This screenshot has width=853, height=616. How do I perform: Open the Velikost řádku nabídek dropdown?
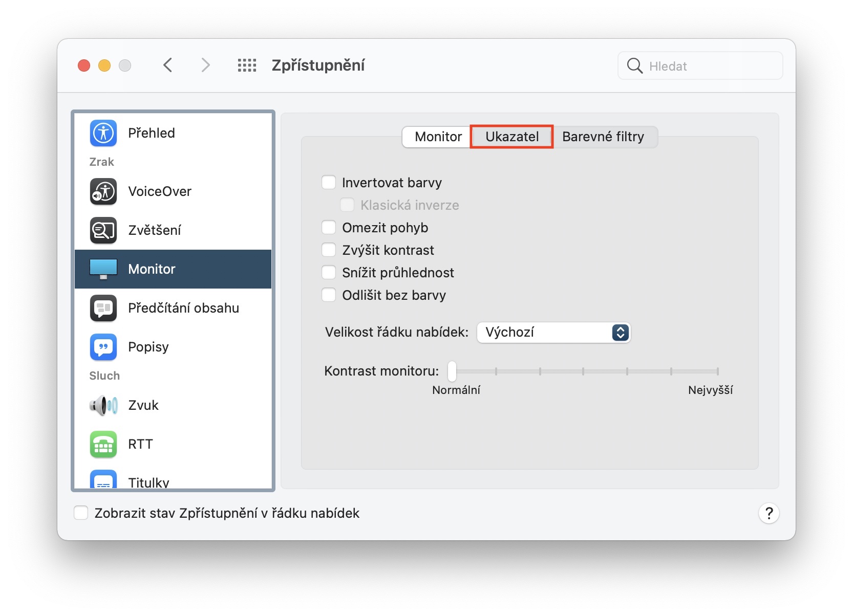pyautogui.click(x=553, y=333)
